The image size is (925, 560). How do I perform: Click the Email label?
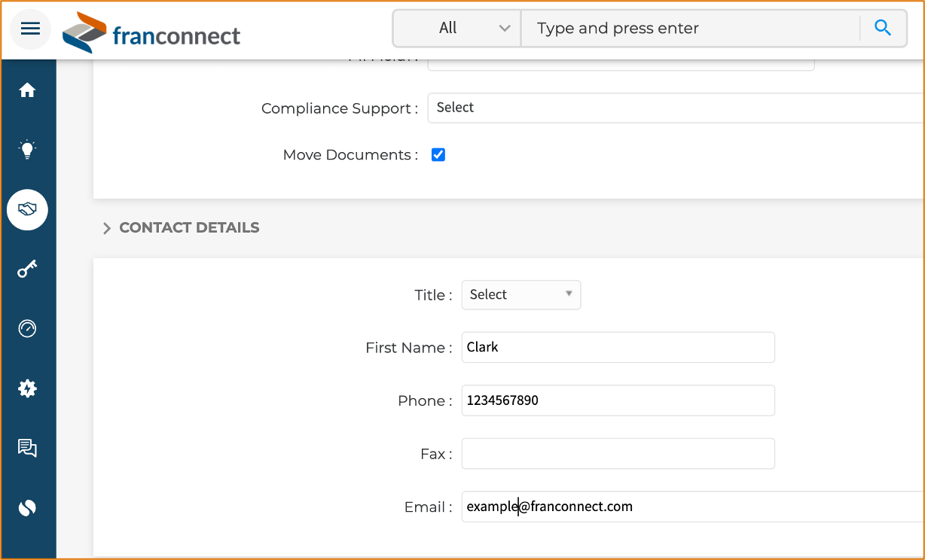429,507
